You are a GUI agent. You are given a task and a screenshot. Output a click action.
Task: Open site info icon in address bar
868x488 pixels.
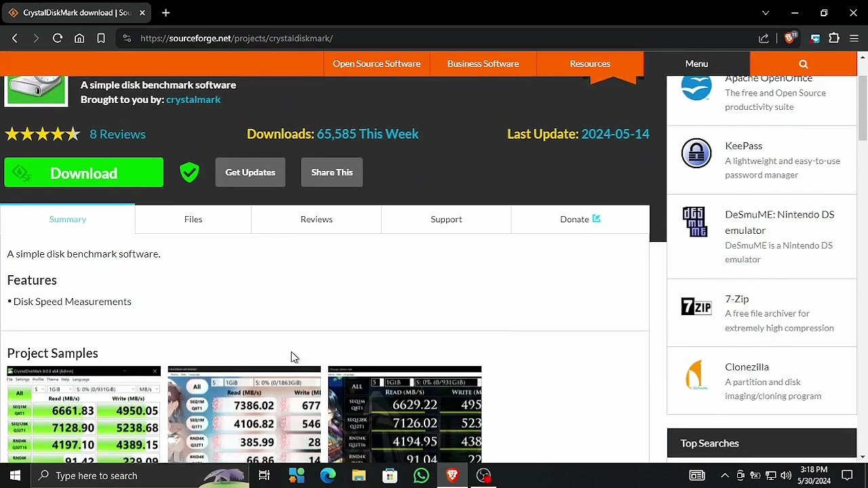point(126,39)
